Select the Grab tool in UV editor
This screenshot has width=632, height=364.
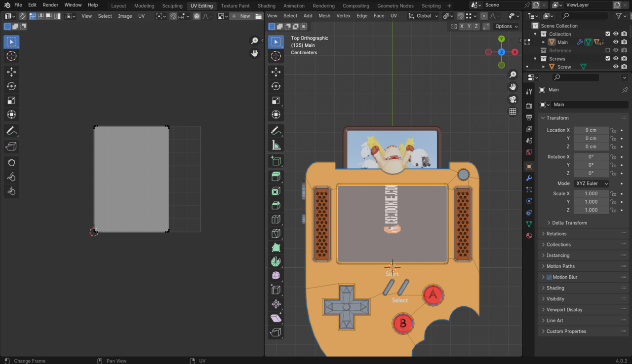coord(11,163)
